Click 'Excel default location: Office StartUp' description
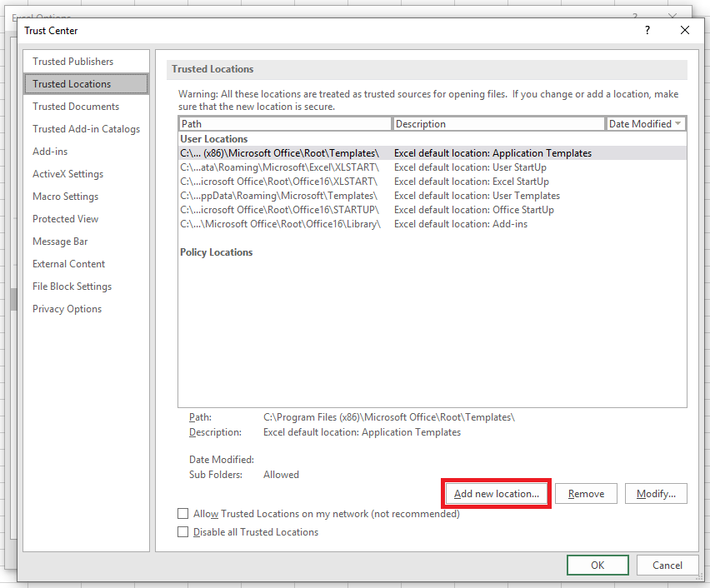The width and height of the screenshot is (710, 588). (x=473, y=210)
